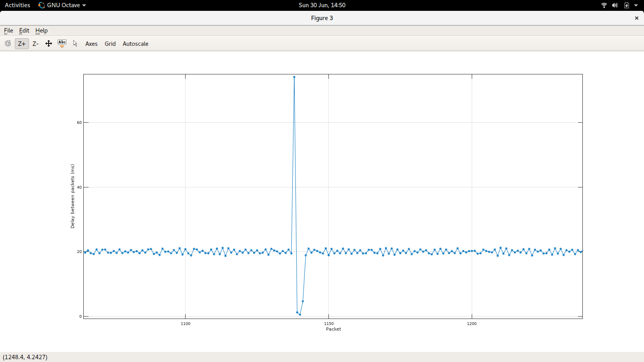
Task: Open the Help menu
Action: (41, 31)
